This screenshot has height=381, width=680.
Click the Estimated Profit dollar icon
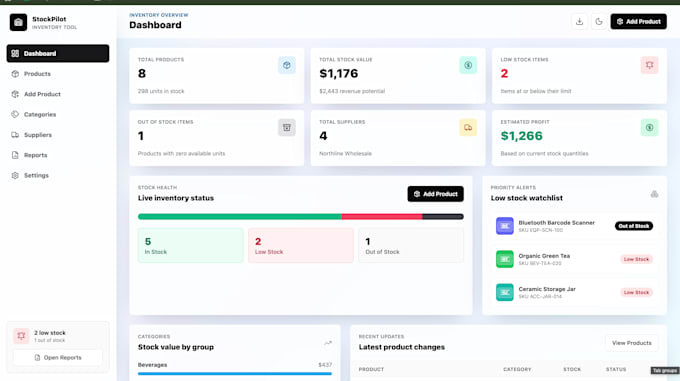point(649,127)
